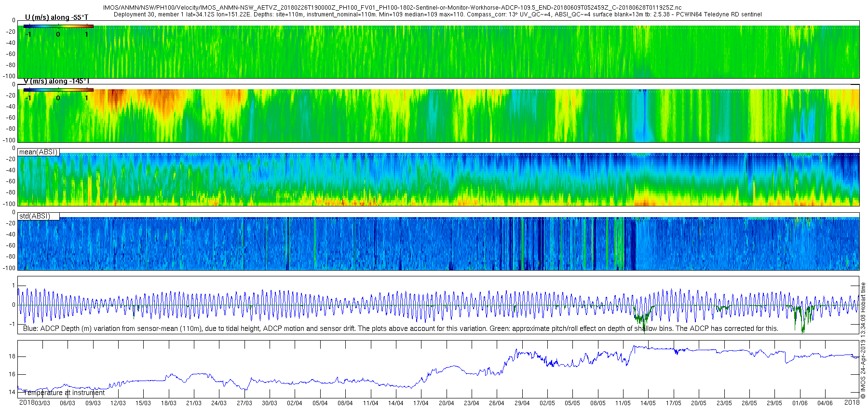Select the 29/04 date tick label

pos(522,403)
